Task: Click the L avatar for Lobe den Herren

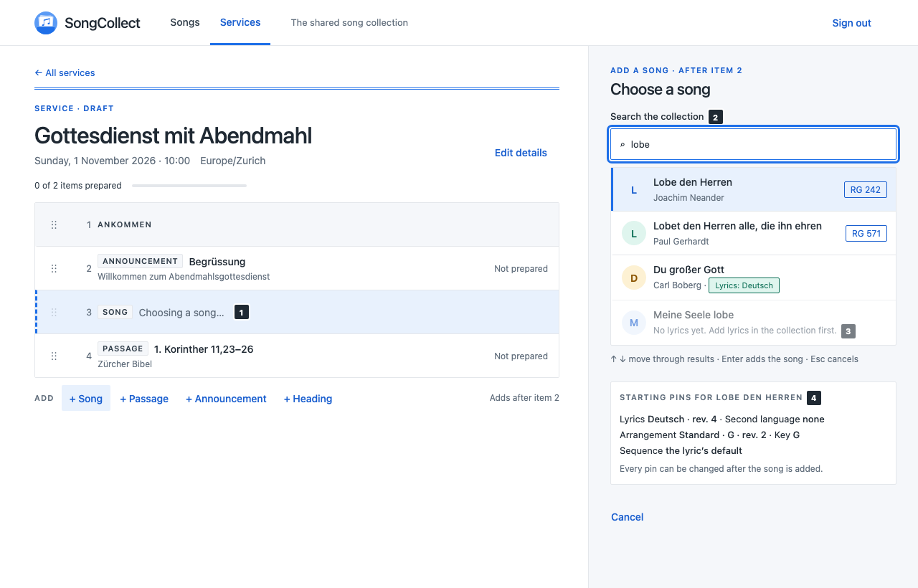Action: [634, 189]
